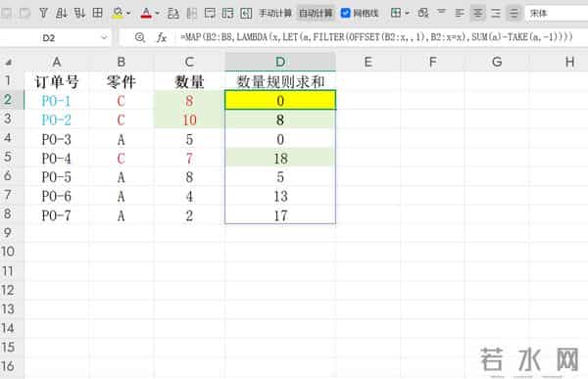Open the Name Box dropdown arrow
588x379 pixels.
[x=104, y=37]
